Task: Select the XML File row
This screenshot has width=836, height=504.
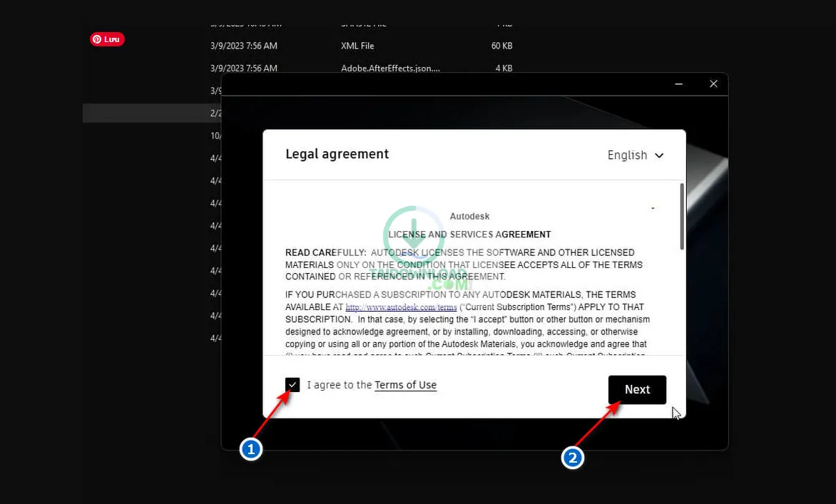Action: 357,46
